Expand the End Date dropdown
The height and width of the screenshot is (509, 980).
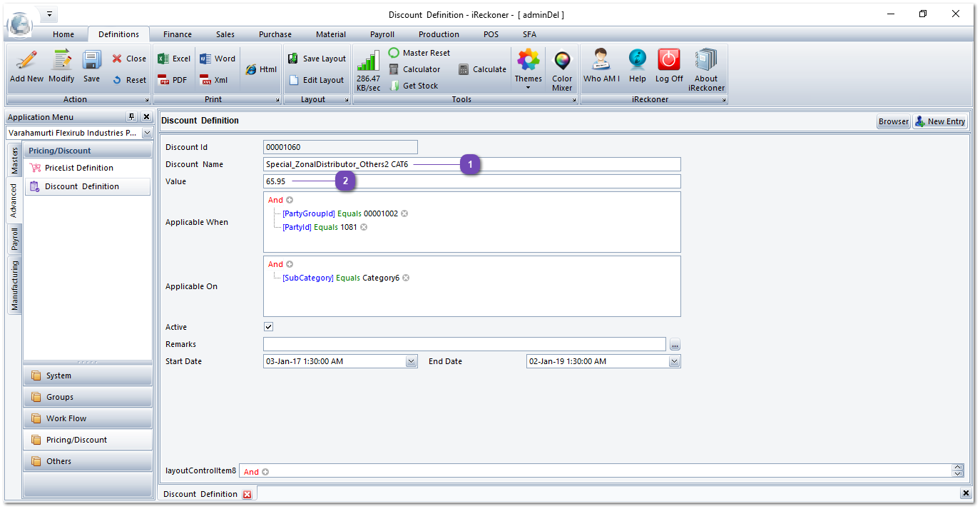click(x=674, y=362)
